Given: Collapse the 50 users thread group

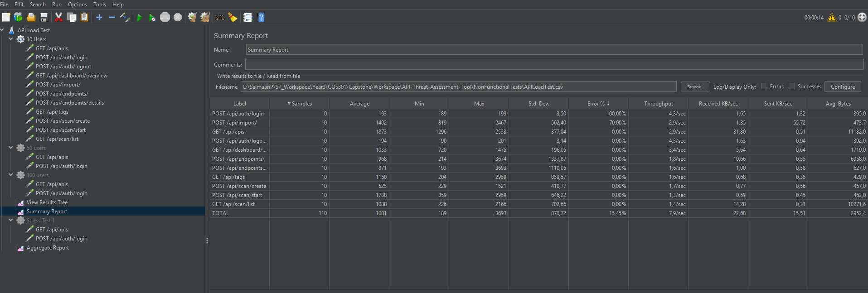Looking at the screenshot, I should [11, 148].
